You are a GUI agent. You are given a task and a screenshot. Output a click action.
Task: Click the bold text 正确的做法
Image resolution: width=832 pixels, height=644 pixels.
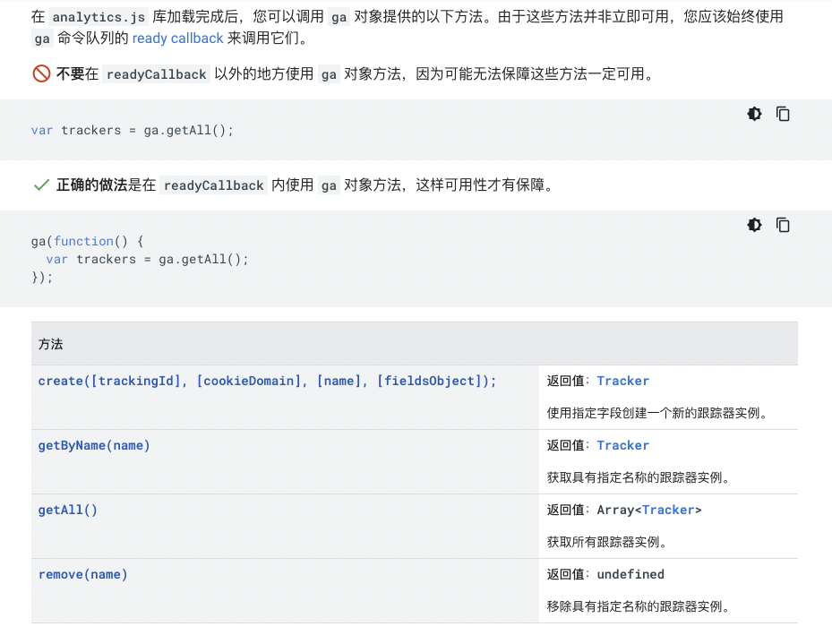91,185
